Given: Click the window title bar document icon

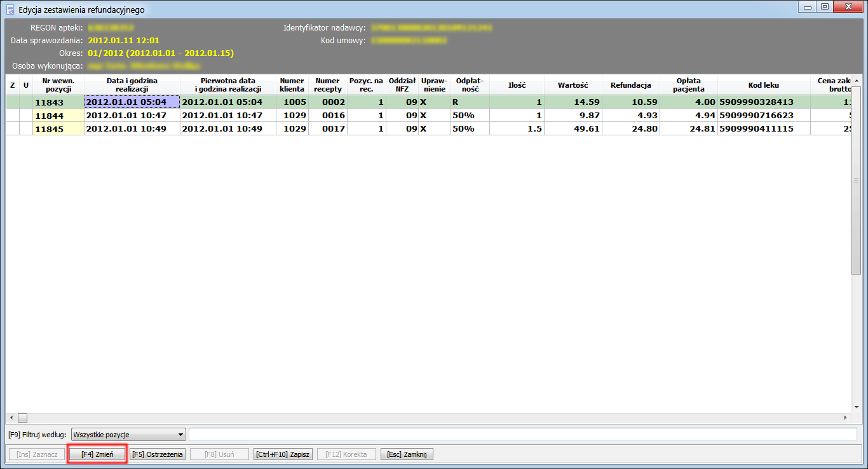Looking at the screenshot, I should point(10,10).
